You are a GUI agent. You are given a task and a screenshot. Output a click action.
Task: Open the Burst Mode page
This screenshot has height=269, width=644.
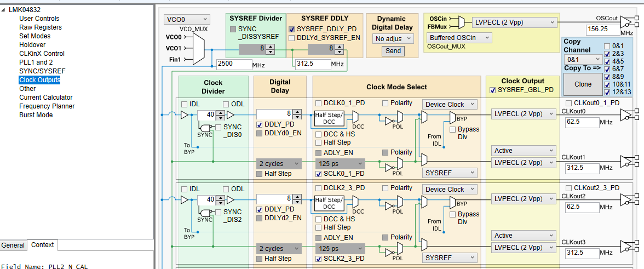(x=36, y=115)
